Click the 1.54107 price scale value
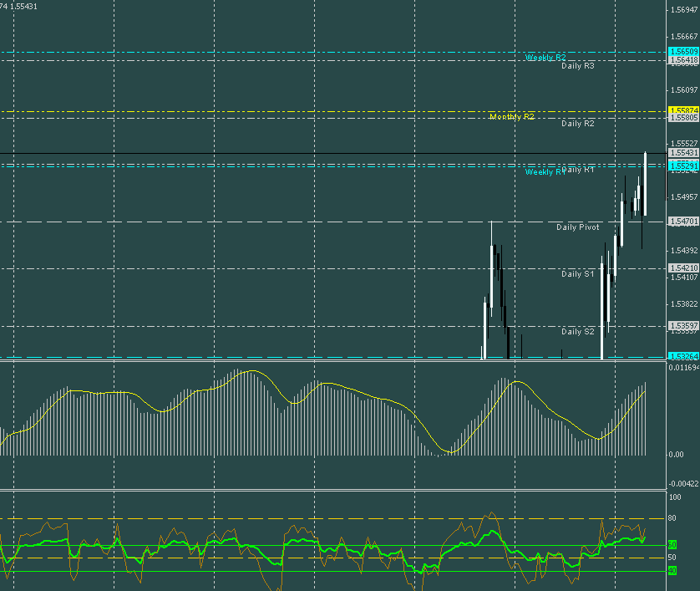Viewport: 700px width, 591px height. (684, 278)
